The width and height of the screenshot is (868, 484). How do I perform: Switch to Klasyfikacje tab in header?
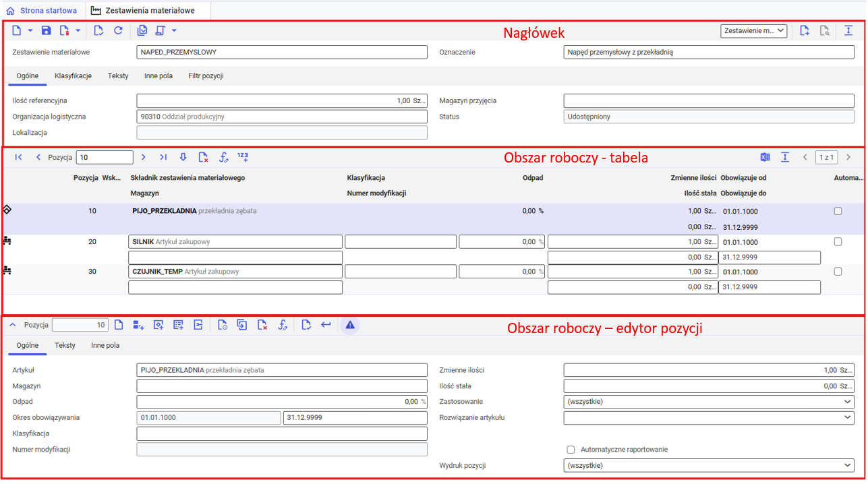(x=73, y=76)
